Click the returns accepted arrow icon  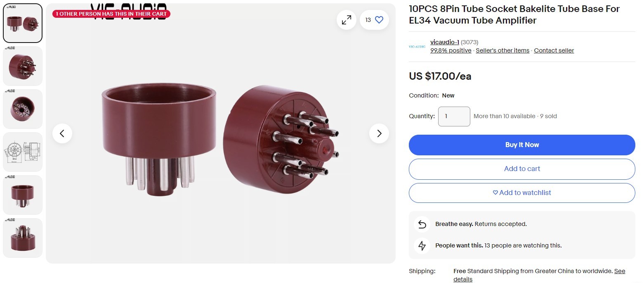click(x=422, y=224)
